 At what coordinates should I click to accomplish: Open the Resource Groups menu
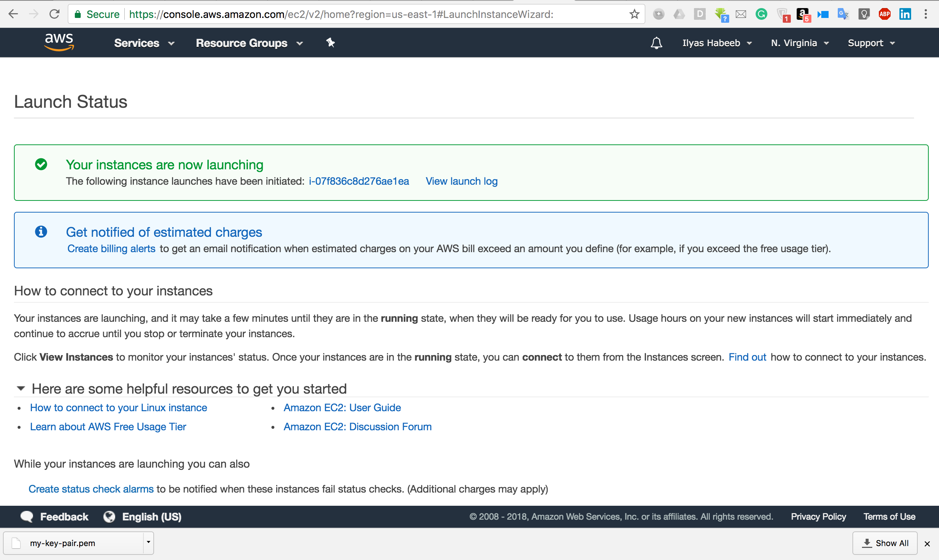pos(249,43)
